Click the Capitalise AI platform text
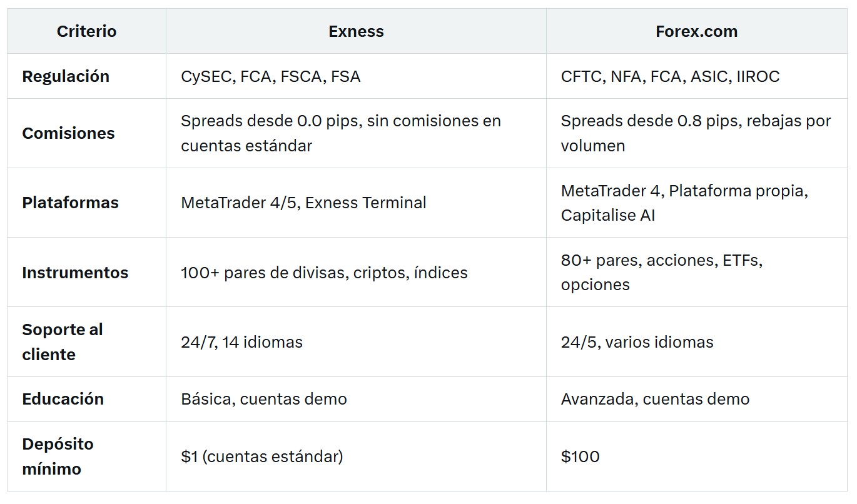The width and height of the screenshot is (857, 504). pos(608,215)
